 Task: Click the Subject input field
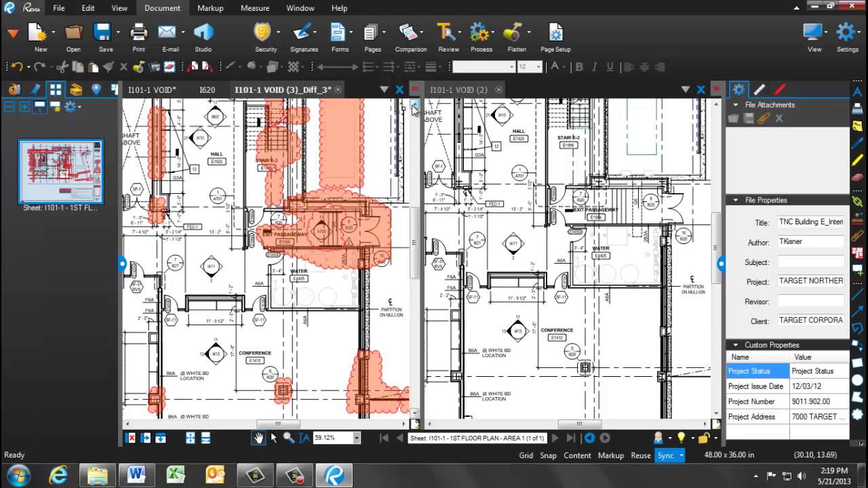click(x=811, y=262)
